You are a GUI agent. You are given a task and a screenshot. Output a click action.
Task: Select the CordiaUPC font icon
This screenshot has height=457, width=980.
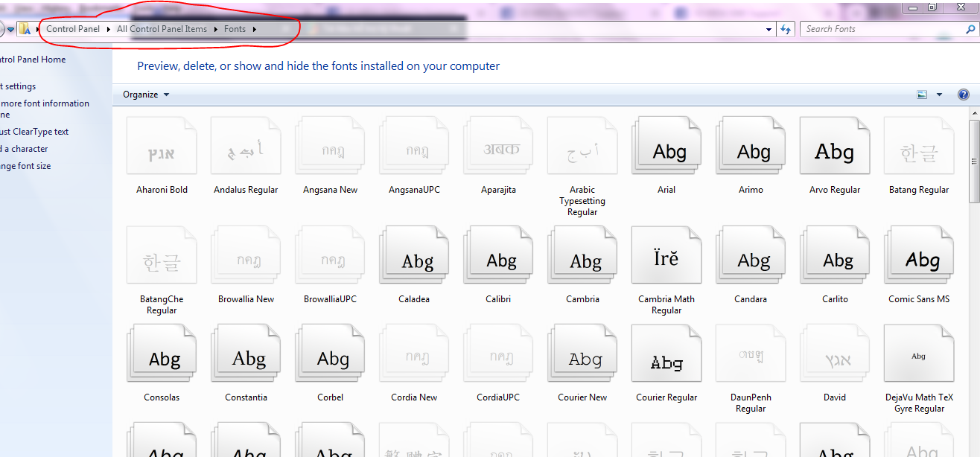(x=498, y=354)
